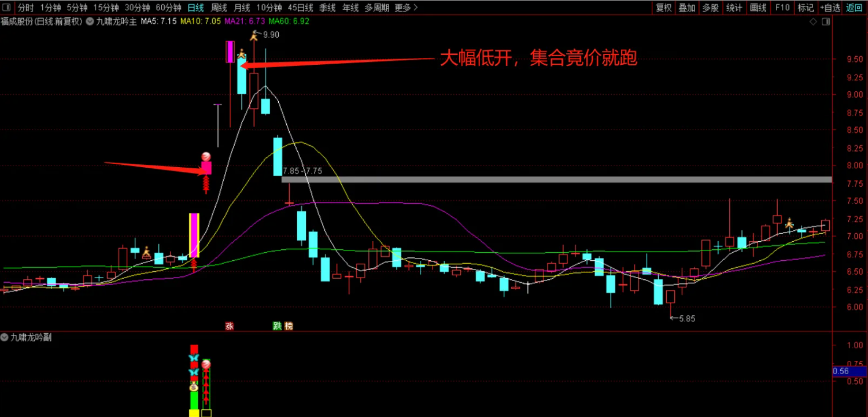This screenshot has width=868, height=417.
Task: Toggle the 九啸龙吟主 indicator dropdown
Action: point(88,21)
